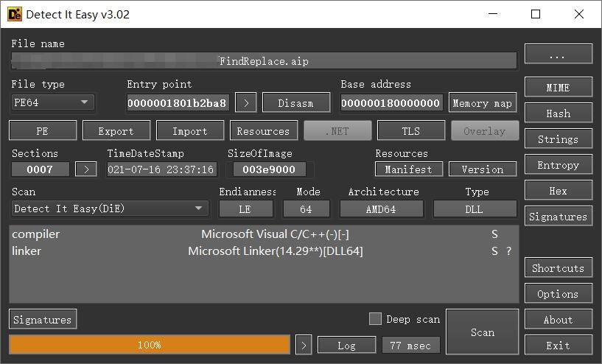
Task: Click the Base address field
Action: click(x=391, y=103)
